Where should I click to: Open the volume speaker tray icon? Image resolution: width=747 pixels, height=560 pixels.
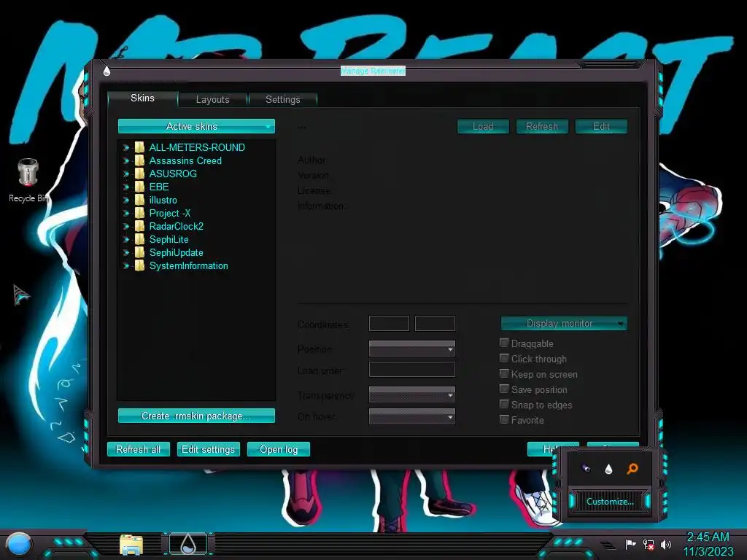666,544
